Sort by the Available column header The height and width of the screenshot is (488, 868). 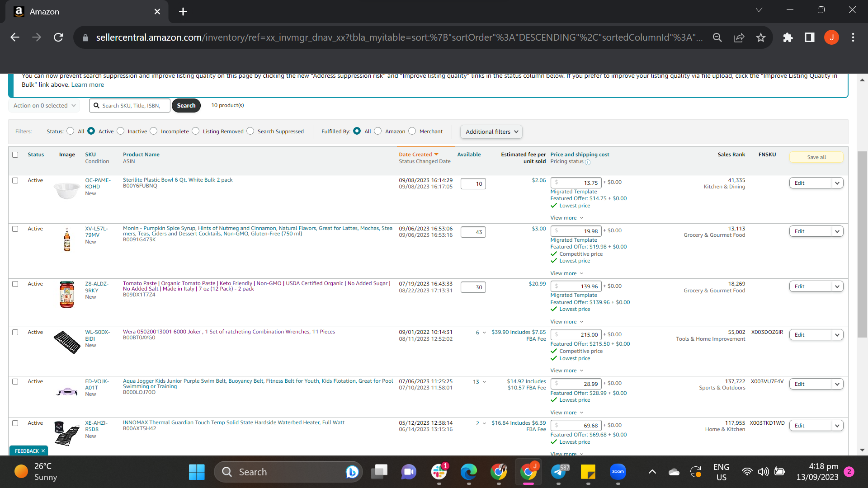click(x=469, y=155)
